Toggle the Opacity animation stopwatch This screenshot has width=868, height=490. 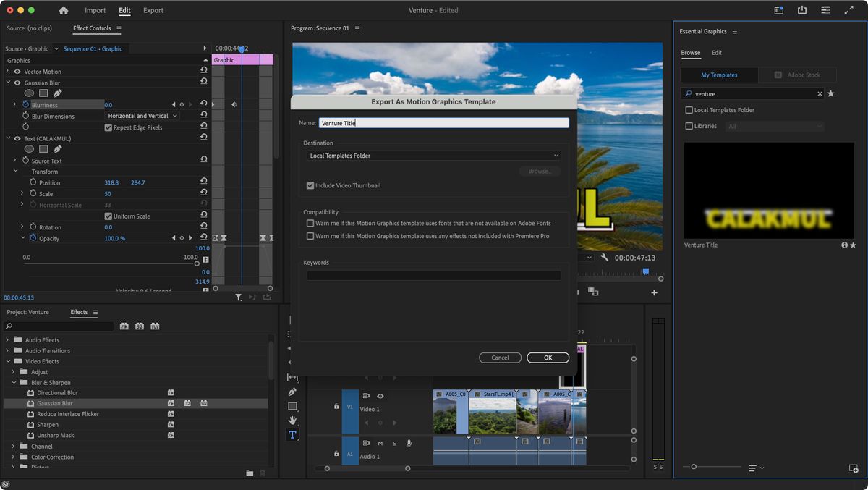pos(33,237)
